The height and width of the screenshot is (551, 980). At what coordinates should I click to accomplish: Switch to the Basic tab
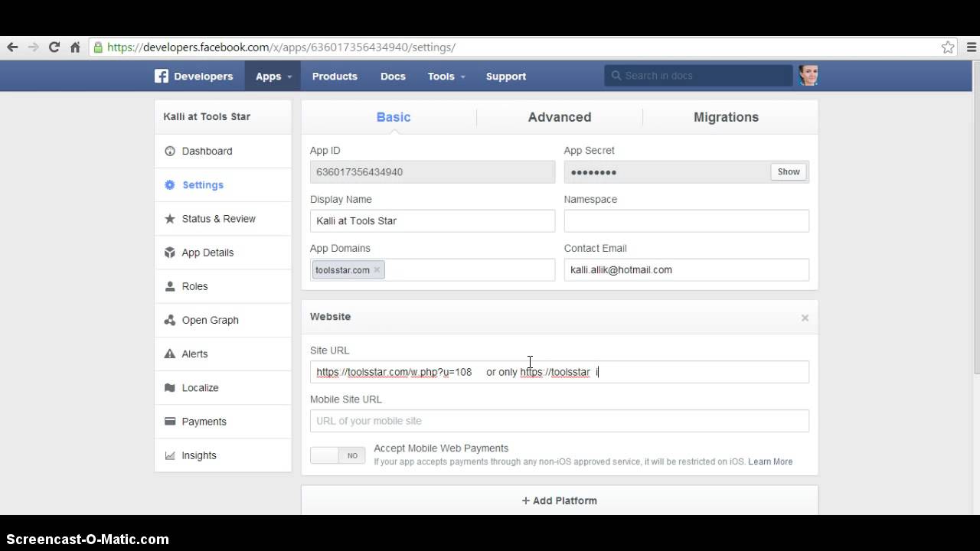(x=394, y=117)
